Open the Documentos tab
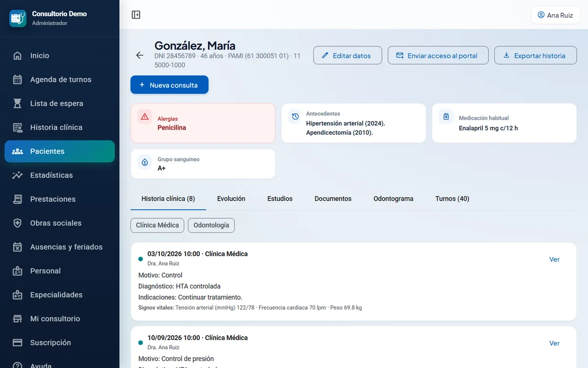 [x=333, y=199]
